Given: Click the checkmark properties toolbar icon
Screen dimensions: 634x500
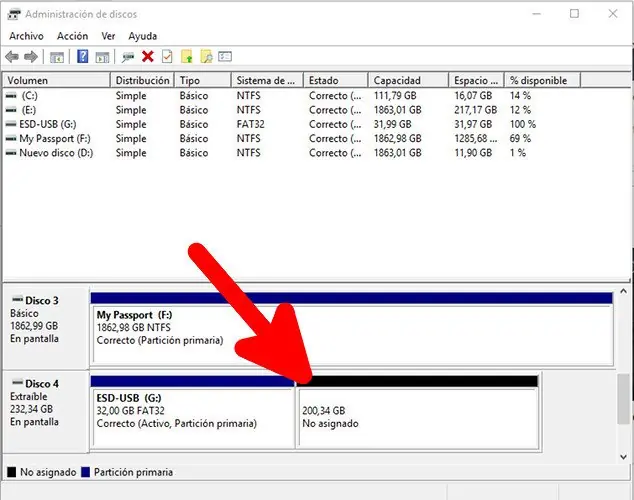Looking at the screenshot, I should 167,57.
